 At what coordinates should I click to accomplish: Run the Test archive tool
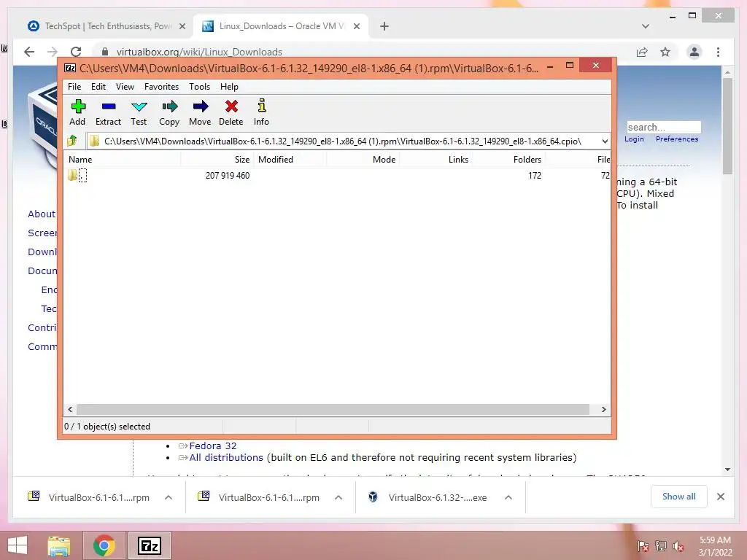139,112
